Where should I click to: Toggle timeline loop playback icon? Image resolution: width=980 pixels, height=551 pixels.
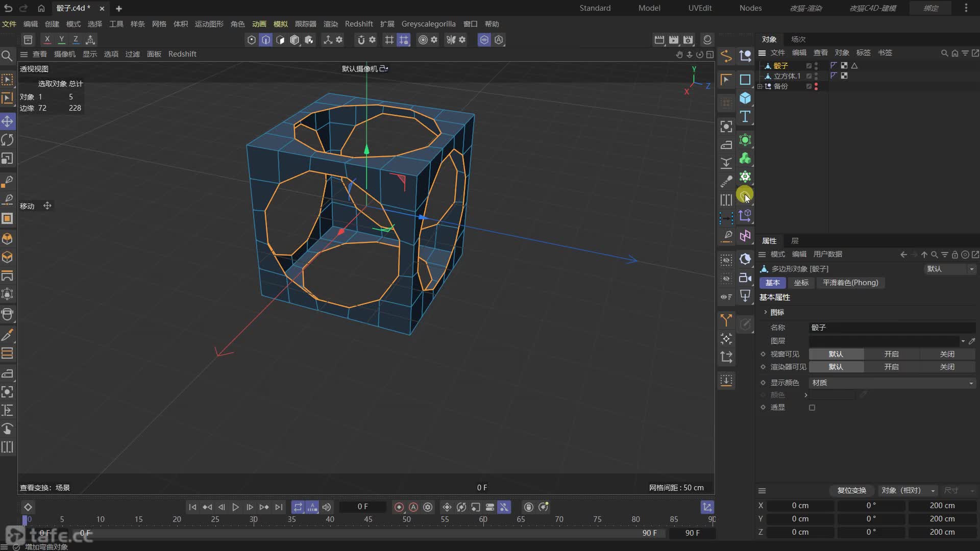click(298, 507)
